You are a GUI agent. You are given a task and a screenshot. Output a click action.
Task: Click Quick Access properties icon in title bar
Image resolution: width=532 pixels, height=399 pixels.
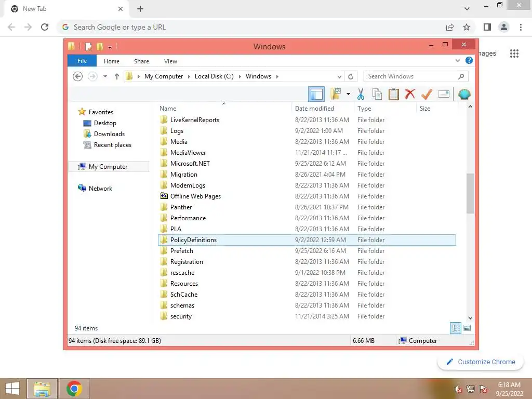pyautogui.click(x=88, y=46)
